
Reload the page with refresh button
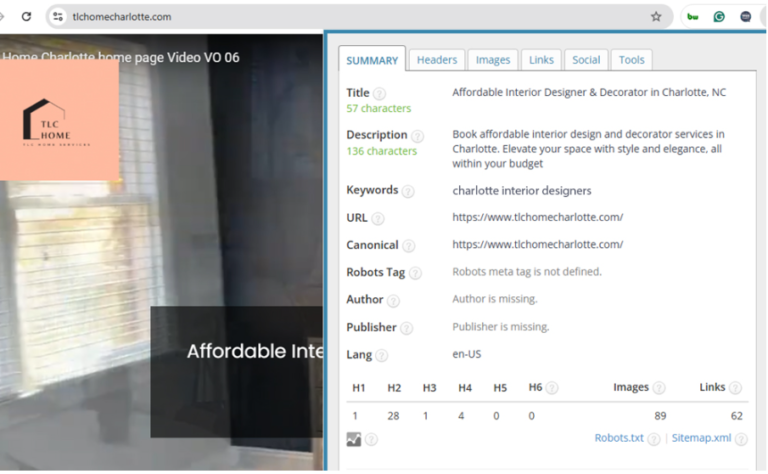pyautogui.click(x=26, y=17)
